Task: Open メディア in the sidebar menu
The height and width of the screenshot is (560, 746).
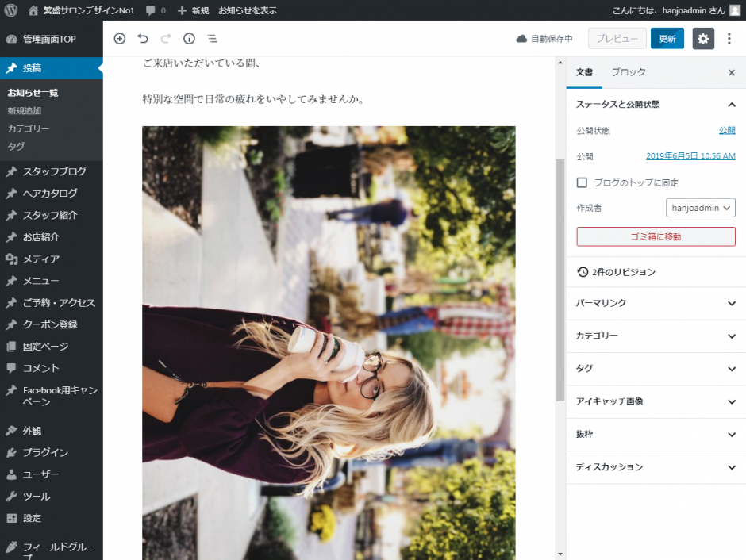Action: [x=41, y=259]
